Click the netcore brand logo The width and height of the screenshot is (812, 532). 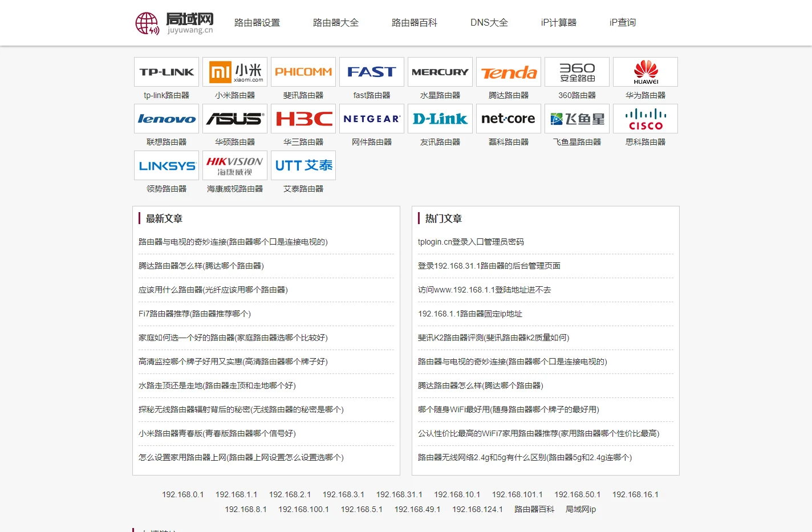[509, 119]
